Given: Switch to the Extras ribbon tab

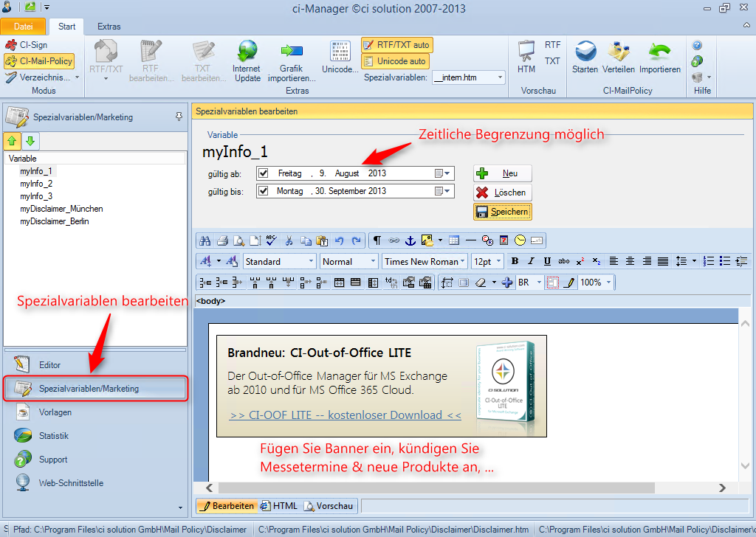Looking at the screenshot, I should [109, 26].
